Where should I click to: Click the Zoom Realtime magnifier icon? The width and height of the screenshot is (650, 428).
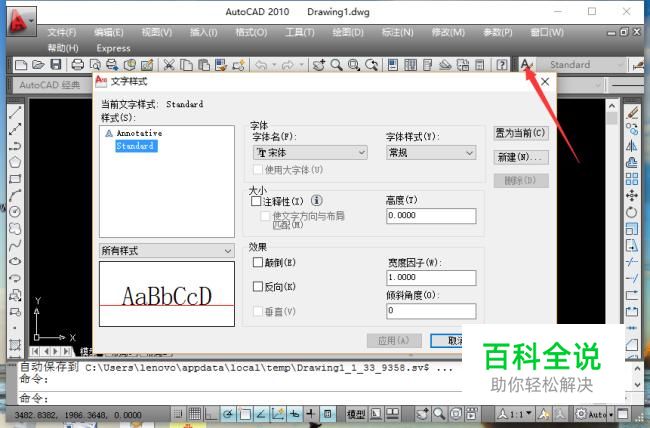click(337, 65)
